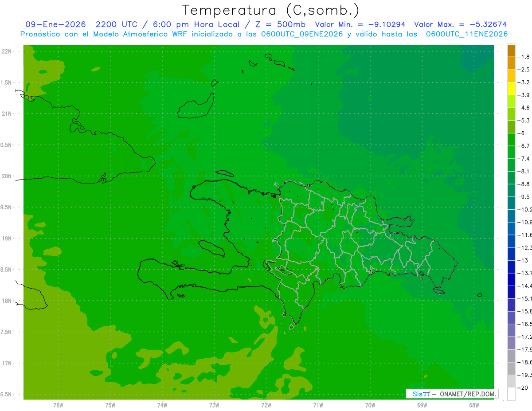This screenshot has width=532, height=411.
Task: Pick the white swatch below -20
Action: click(511, 394)
